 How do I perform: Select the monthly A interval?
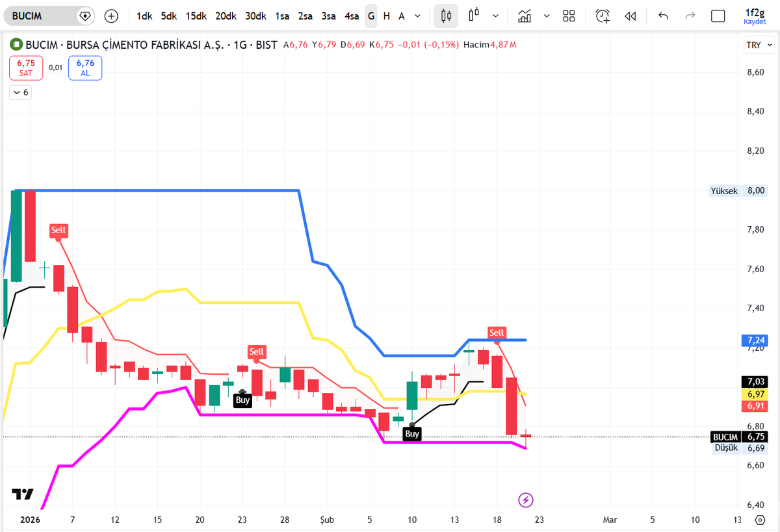(x=402, y=16)
